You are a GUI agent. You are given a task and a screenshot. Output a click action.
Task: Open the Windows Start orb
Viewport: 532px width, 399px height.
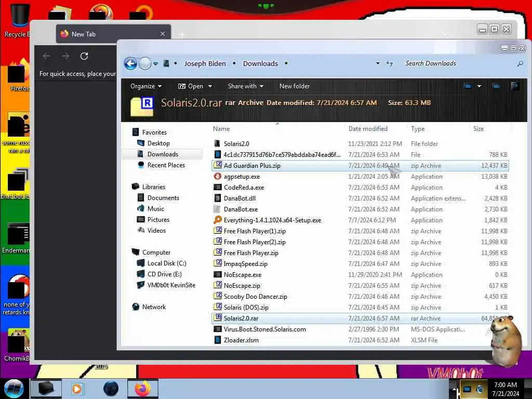tap(14, 389)
